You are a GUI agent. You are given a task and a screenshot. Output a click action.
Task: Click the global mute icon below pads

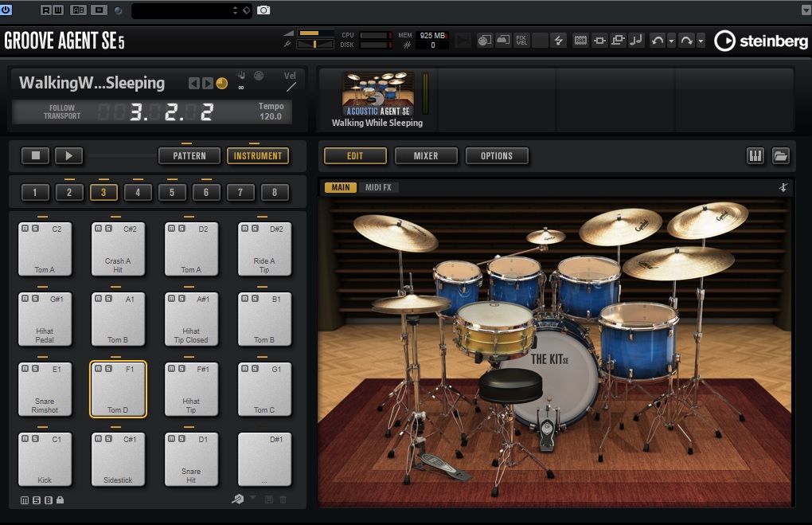click(25, 500)
